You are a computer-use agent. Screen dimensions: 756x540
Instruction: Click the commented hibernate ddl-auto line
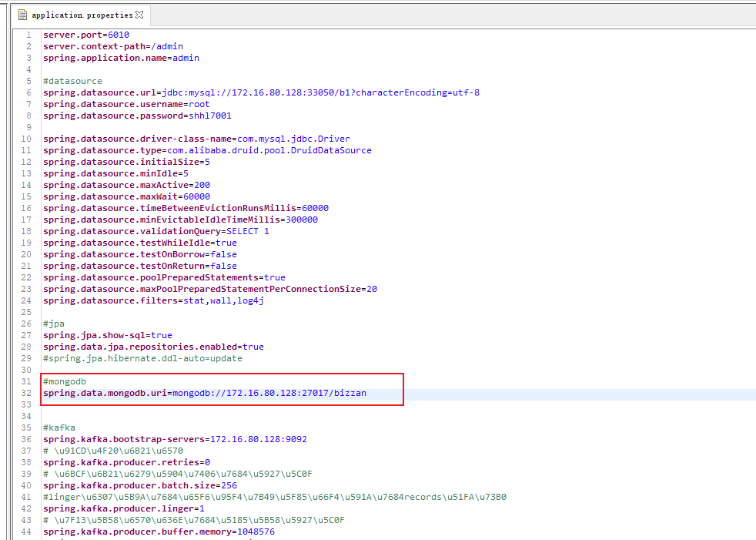click(x=142, y=358)
